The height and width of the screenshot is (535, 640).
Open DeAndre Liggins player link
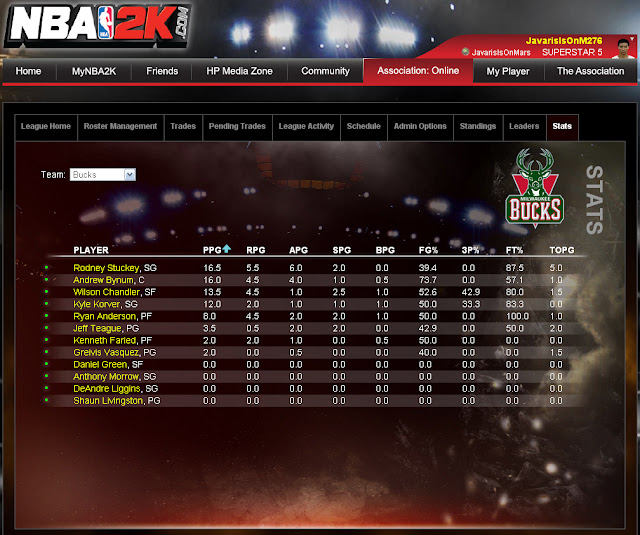[107, 388]
